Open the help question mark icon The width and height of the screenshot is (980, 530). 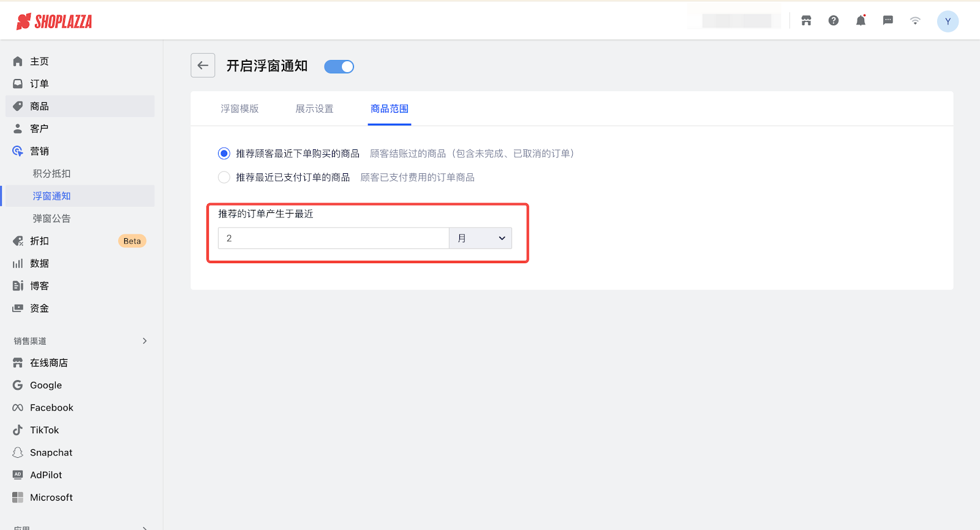pos(834,21)
